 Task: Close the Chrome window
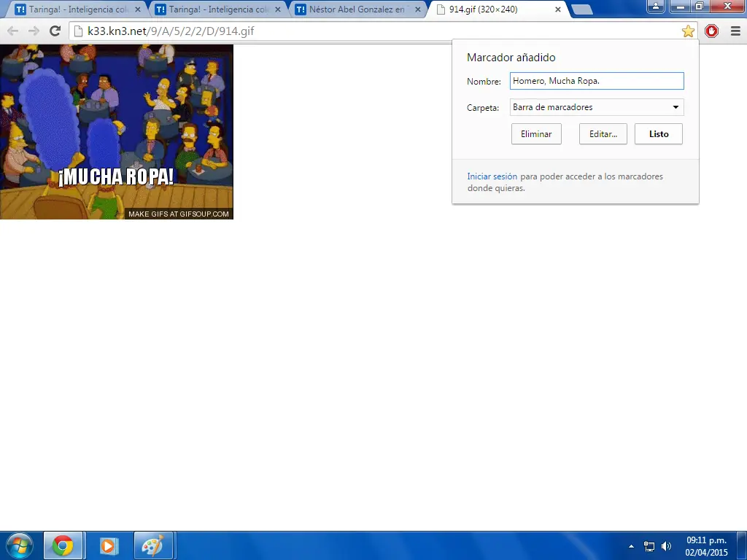[x=727, y=6]
